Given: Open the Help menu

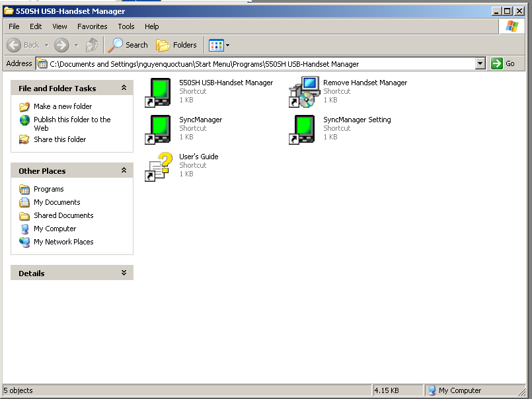Looking at the screenshot, I should (x=151, y=26).
